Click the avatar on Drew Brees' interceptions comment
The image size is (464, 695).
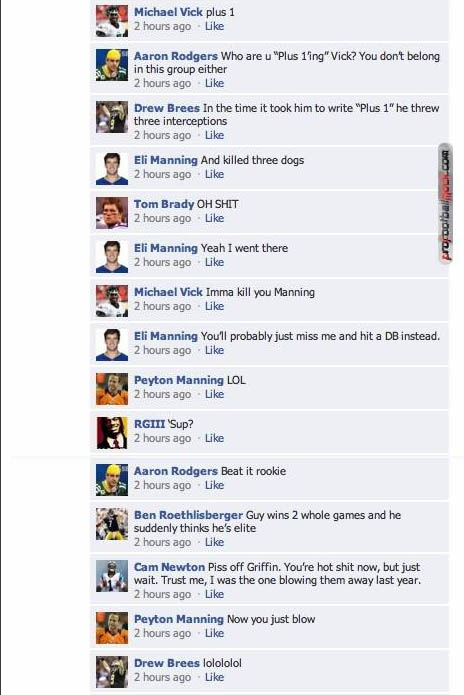[x=112, y=117]
